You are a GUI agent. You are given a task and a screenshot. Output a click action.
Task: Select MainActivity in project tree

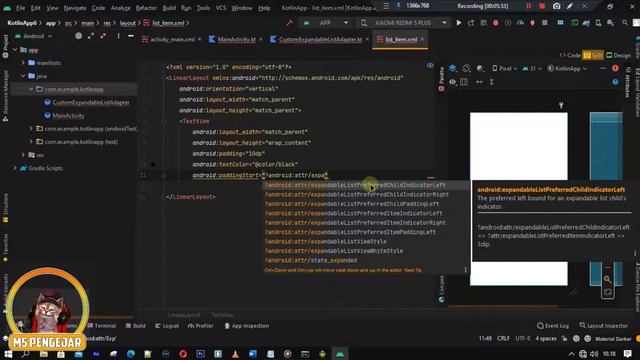[x=64, y=116]
